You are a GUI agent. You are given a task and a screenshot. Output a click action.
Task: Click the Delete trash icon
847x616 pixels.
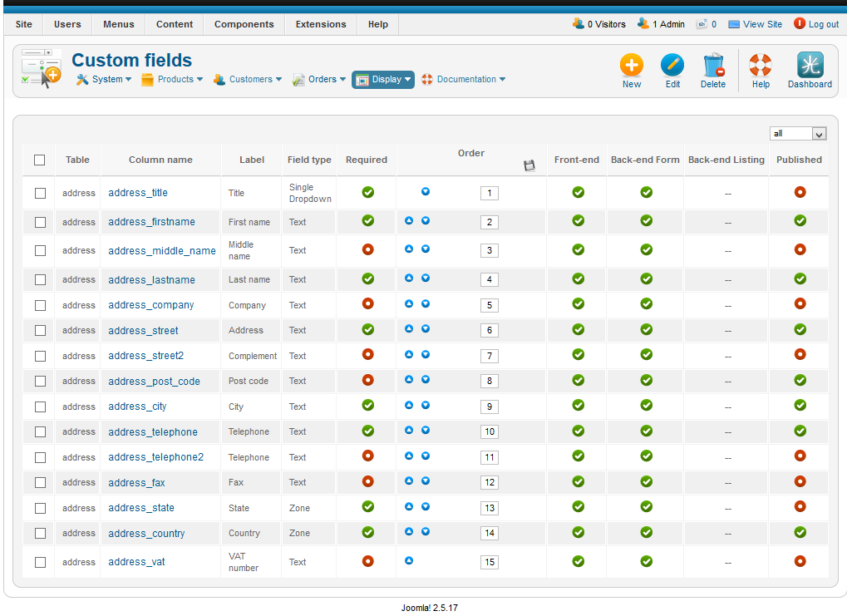713,66
